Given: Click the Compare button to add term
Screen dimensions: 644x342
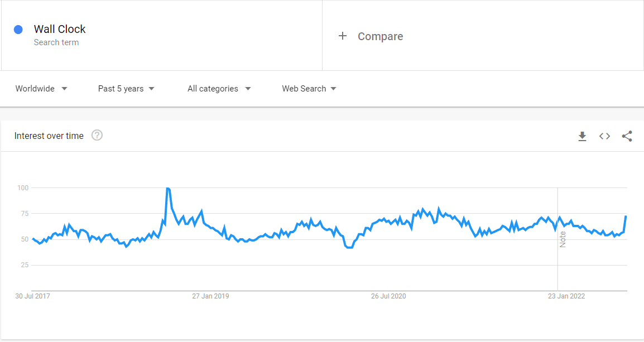Looking at the screenshot, I should pos(371,36).
